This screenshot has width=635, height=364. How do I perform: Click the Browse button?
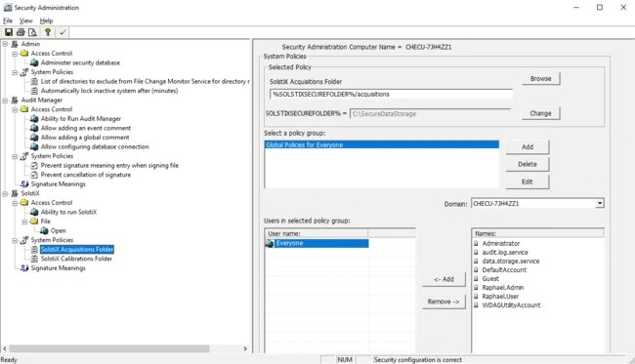coord(540,78)
